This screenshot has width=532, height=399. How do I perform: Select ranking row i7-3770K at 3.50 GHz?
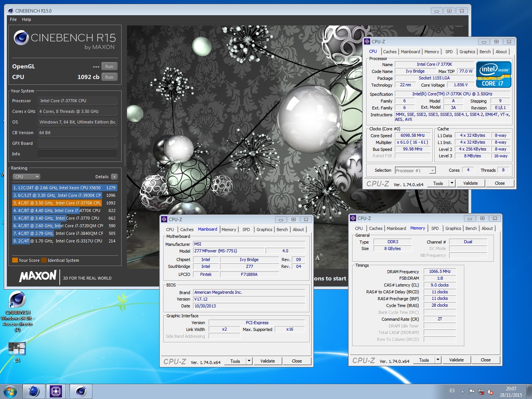[65, 203]
